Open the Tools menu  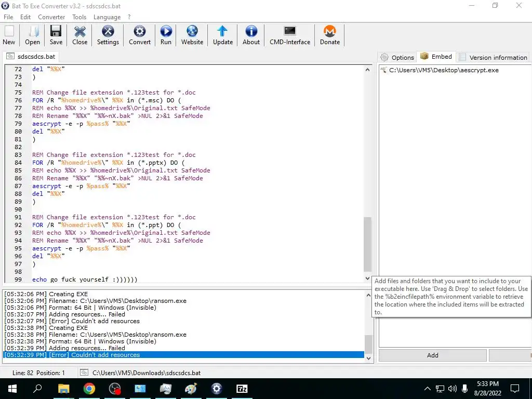(79, 17)
